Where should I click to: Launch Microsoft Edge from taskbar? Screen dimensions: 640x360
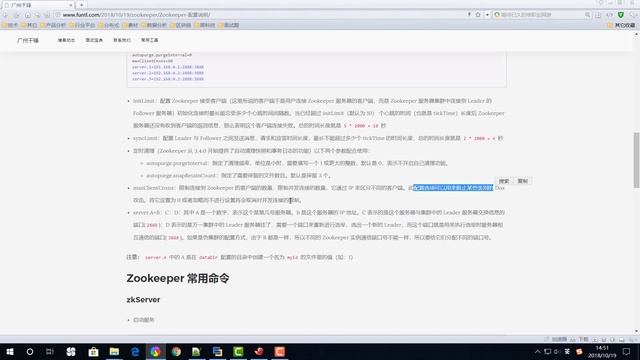coord(135,351)
